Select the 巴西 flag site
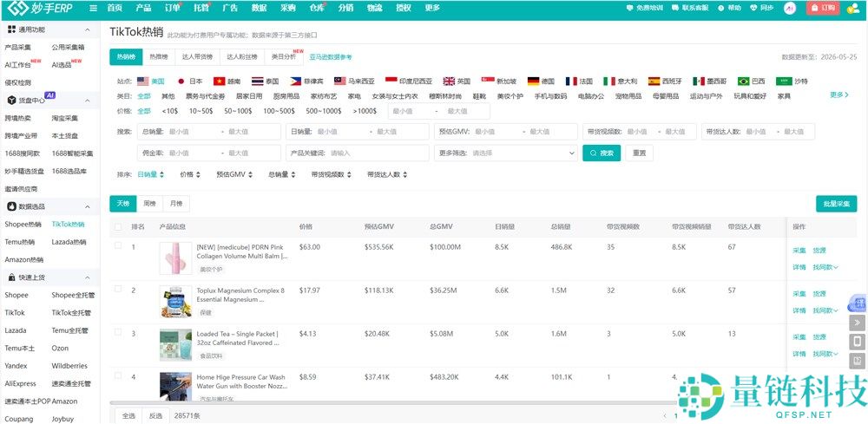The image size is (868, 424). (744, 82)
